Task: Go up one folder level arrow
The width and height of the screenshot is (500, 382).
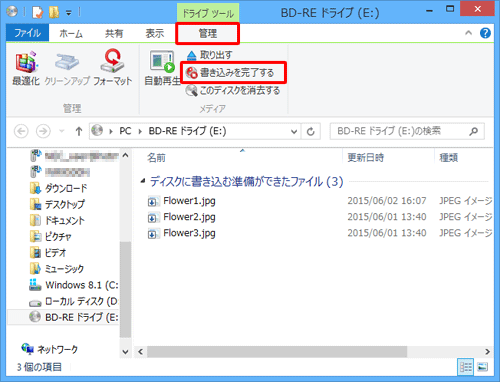Action: coord(79,131)
